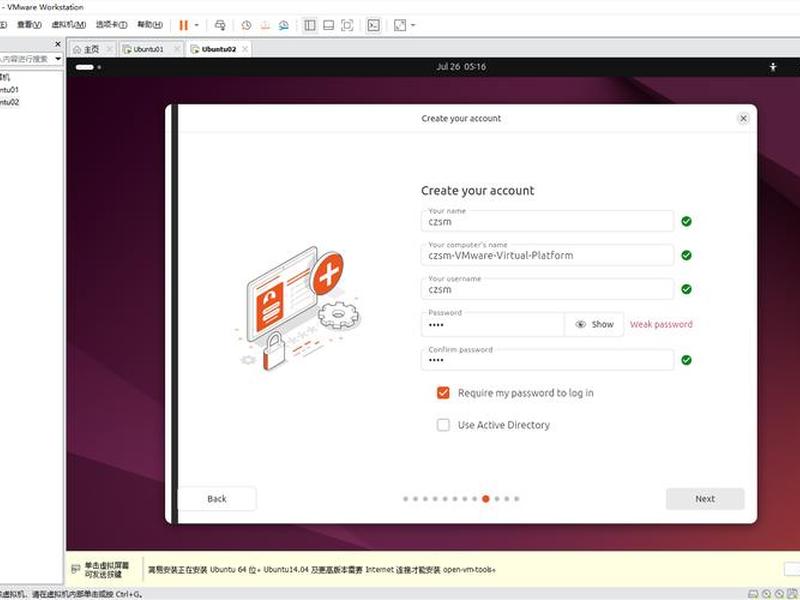Viewport: 800px width, 600px height.
Task: Click the green check beside Your username
Action: coord(687,289)
